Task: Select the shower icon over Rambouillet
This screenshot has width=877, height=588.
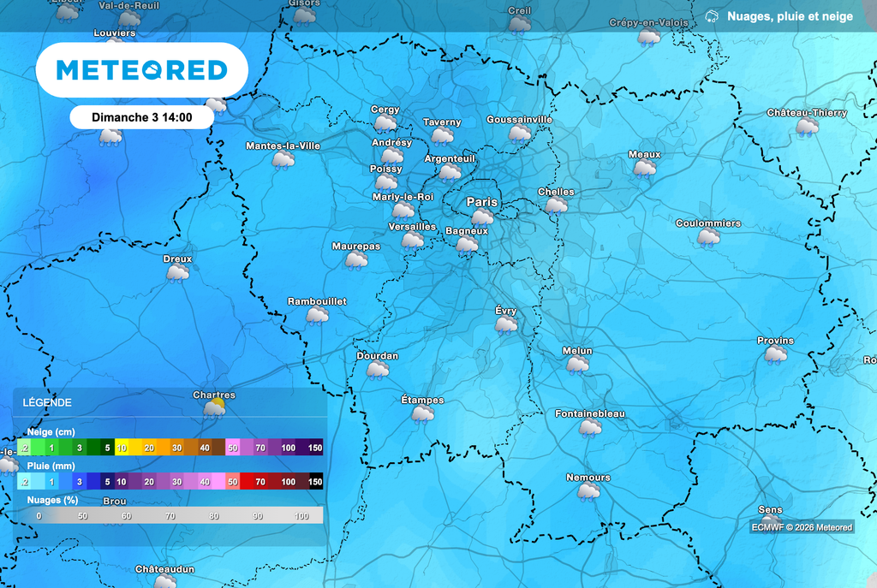Action: (x=318, y=315)
